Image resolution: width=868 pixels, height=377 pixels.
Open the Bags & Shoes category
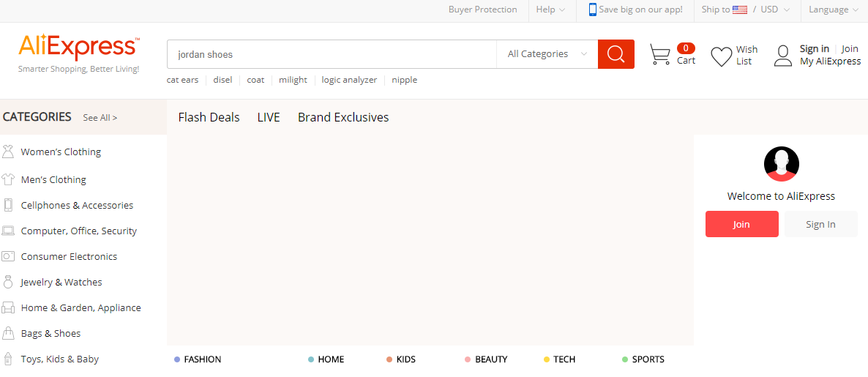click(x=51, y=333)
